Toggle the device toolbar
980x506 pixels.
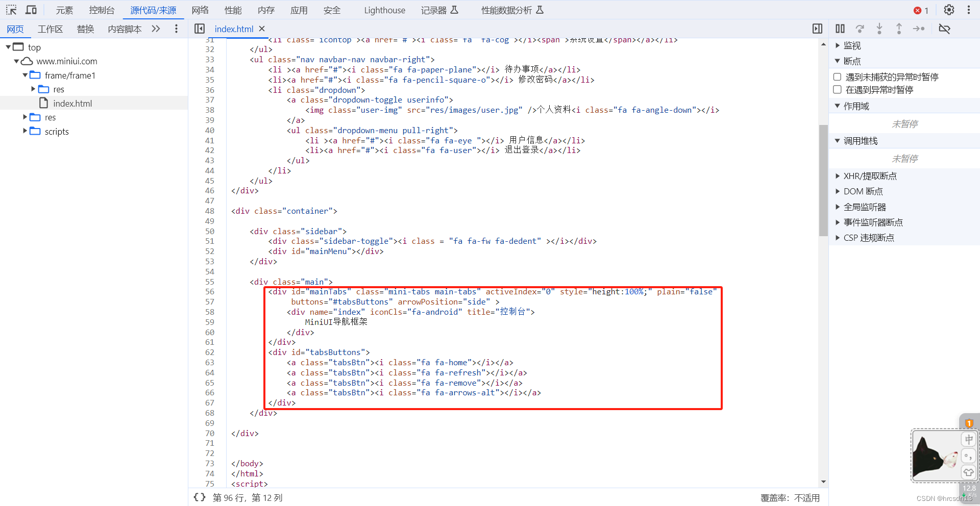(31, 10)
